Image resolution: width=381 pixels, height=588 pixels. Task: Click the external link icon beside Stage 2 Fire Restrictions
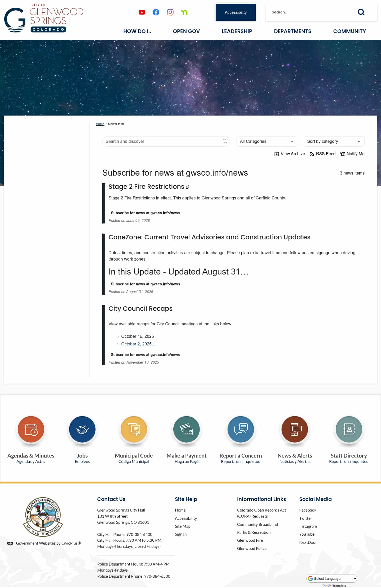[x=188, y=187]
